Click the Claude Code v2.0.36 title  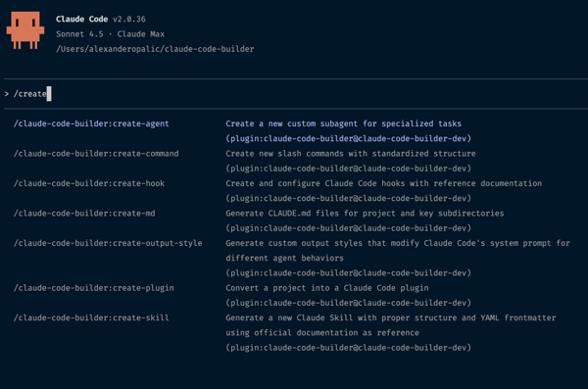click(101, 19)
